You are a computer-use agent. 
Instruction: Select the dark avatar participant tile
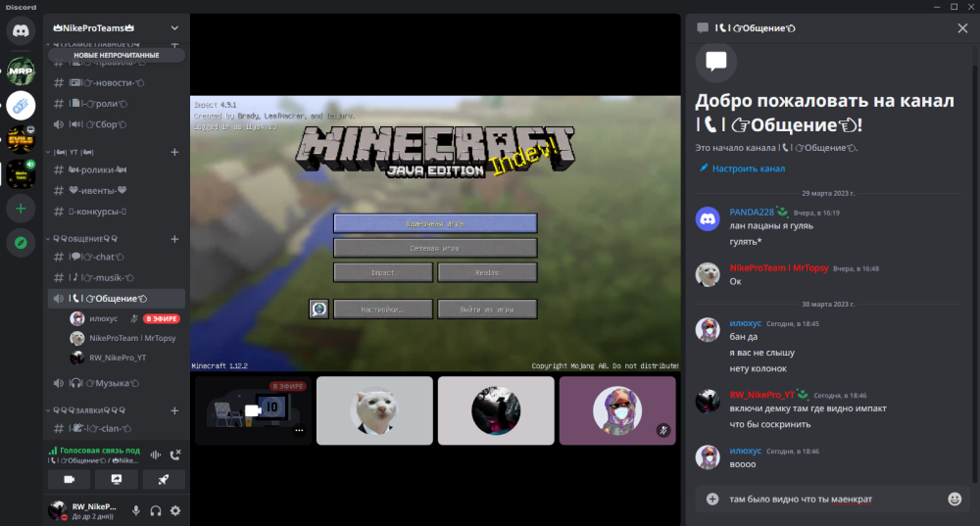tap(496, 410)
